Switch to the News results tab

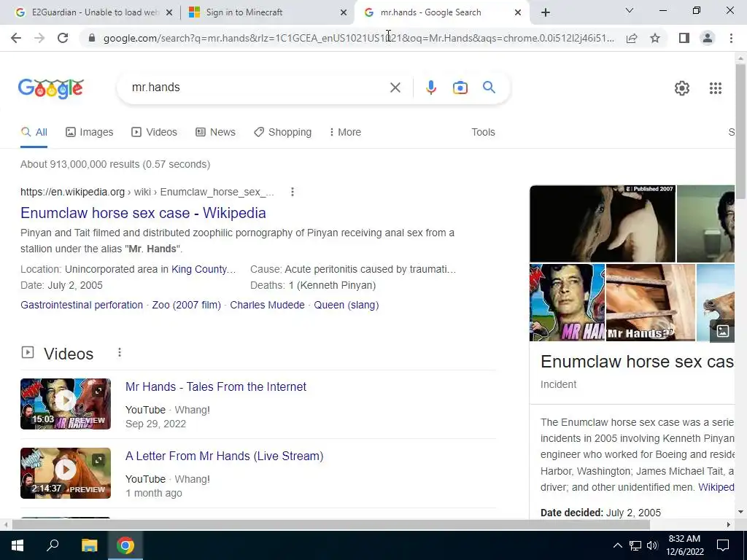(x=215, y=133)
